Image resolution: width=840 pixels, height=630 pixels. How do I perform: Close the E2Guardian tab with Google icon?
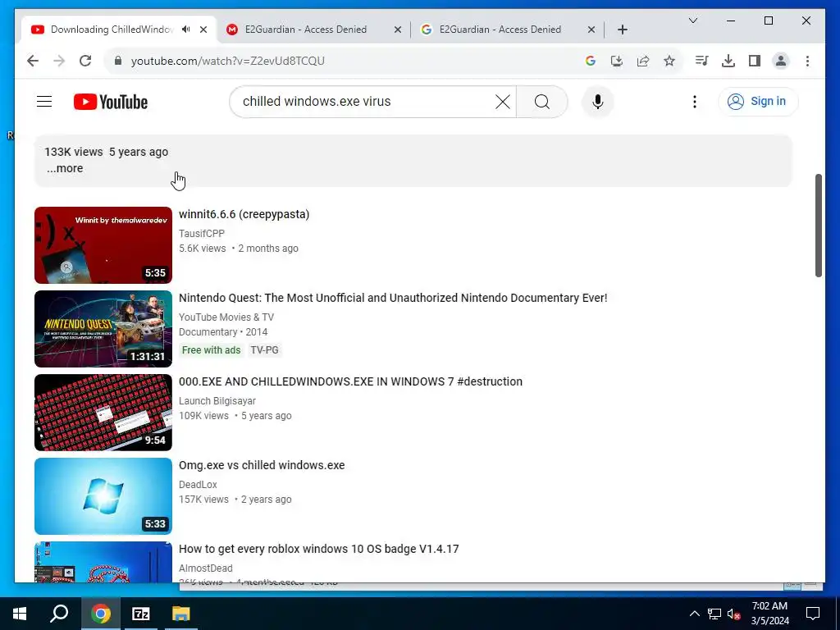pos(591,30)
